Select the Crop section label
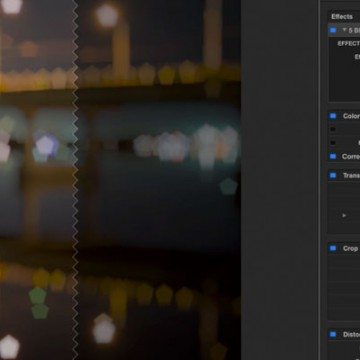The width and height of the screenshot is (360, 360). tap(350, 248)
